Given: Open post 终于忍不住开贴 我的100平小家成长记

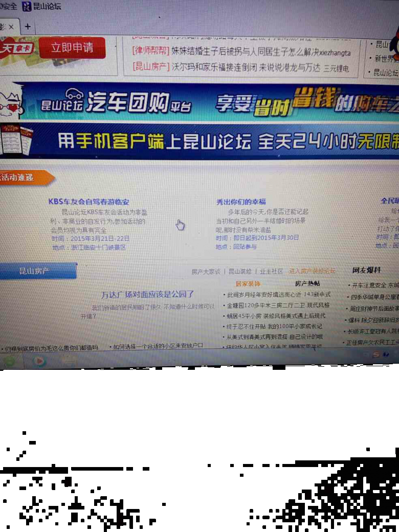Looking at the screenshot, I should 274,326.
